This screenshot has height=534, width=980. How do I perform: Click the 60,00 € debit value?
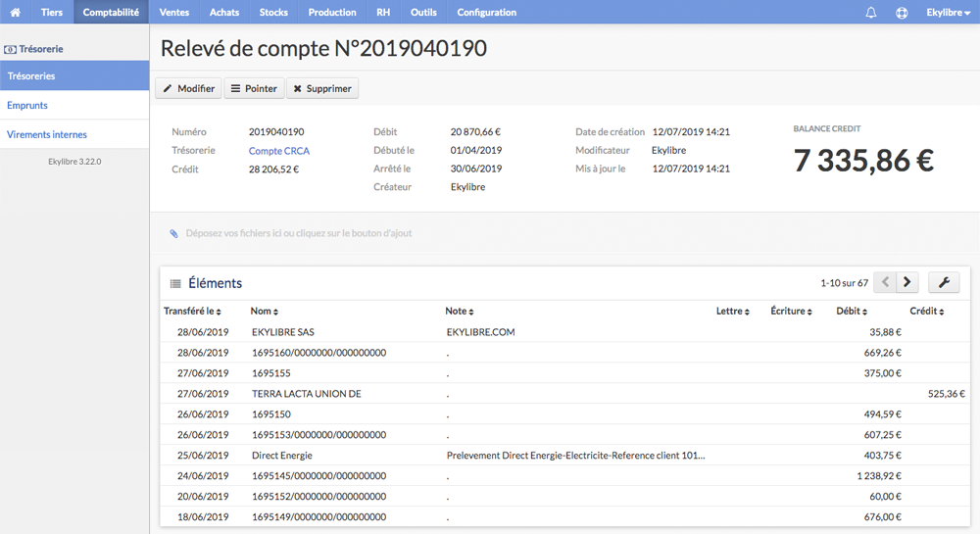[886, 497]
